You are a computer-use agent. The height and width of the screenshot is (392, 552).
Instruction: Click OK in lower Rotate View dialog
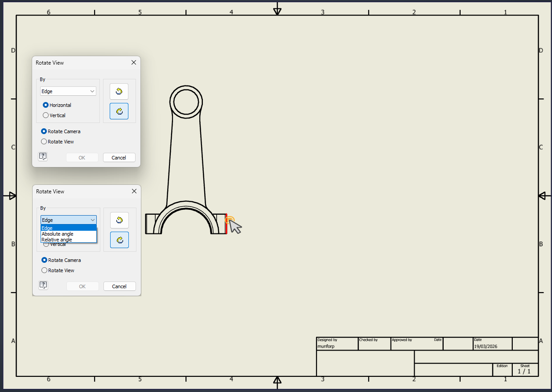coord(82,286)
